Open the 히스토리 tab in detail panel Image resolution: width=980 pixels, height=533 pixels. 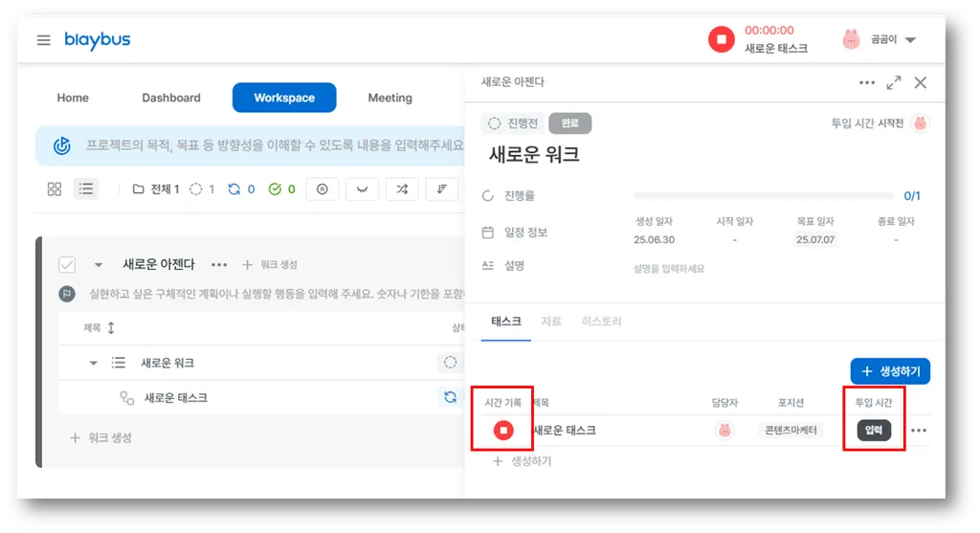click(601, 322)
